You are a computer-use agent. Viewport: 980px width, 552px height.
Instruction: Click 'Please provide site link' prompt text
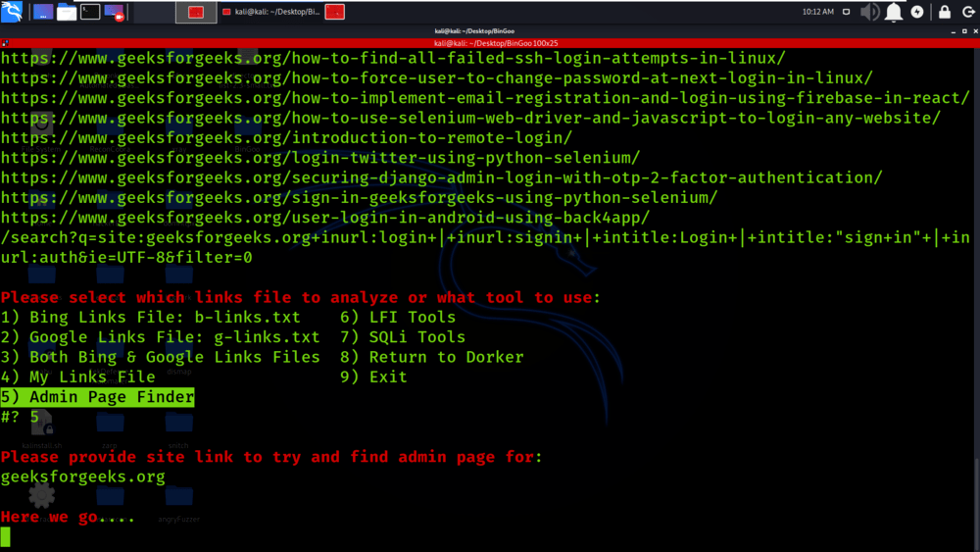coord(271,457)
